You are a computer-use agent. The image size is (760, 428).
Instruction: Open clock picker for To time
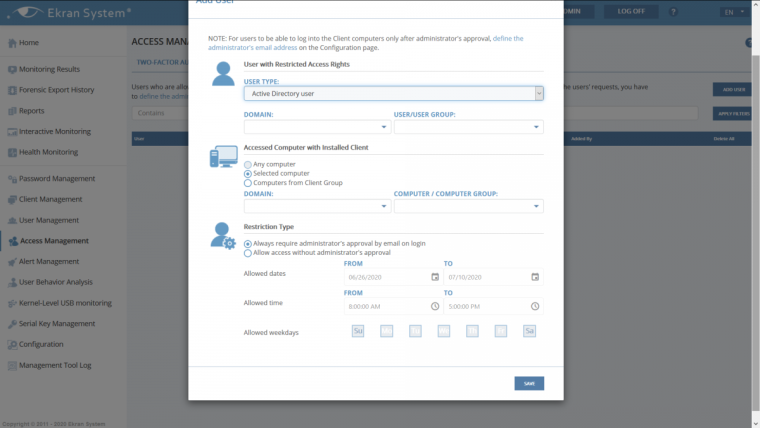535,306
